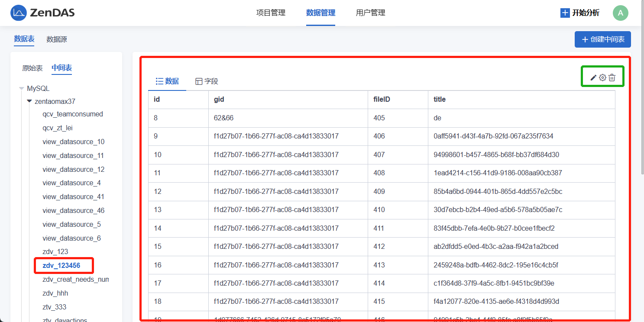This screenshot has width=644, height=322.
Task: Select qcv_teamconsumed table in tree
Action: [73, 114]
